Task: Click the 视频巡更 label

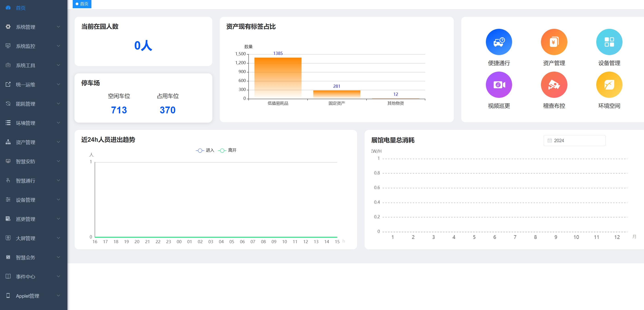Action: click(x=499, y=106)
